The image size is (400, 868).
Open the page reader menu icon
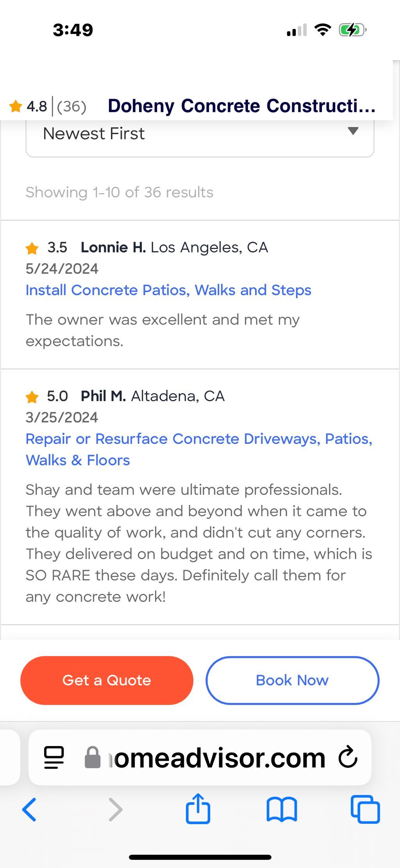pyautogui.click(x=54, y=757)
